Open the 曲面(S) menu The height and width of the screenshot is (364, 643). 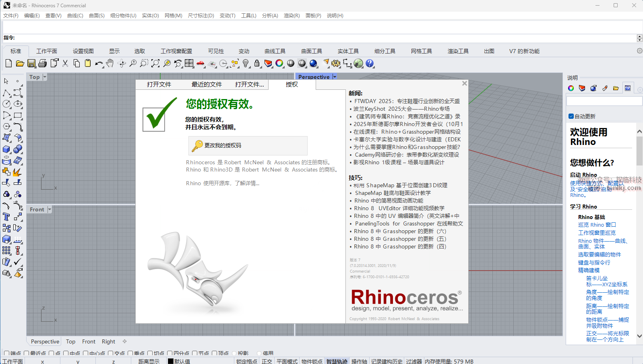97,16
